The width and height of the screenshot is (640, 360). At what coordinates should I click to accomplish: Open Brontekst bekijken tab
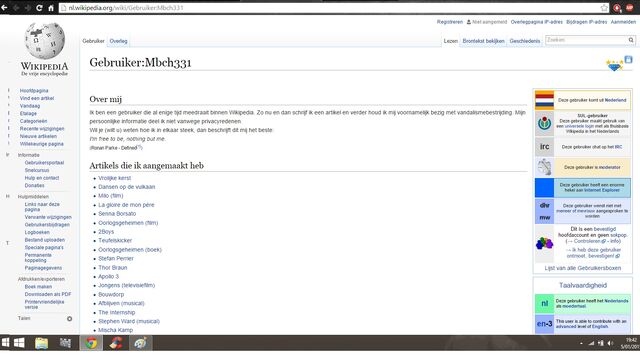483,41
